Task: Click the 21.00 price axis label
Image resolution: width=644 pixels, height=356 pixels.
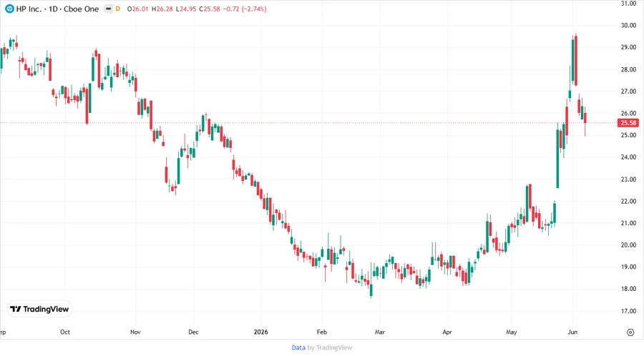Action: coord(628,223)
